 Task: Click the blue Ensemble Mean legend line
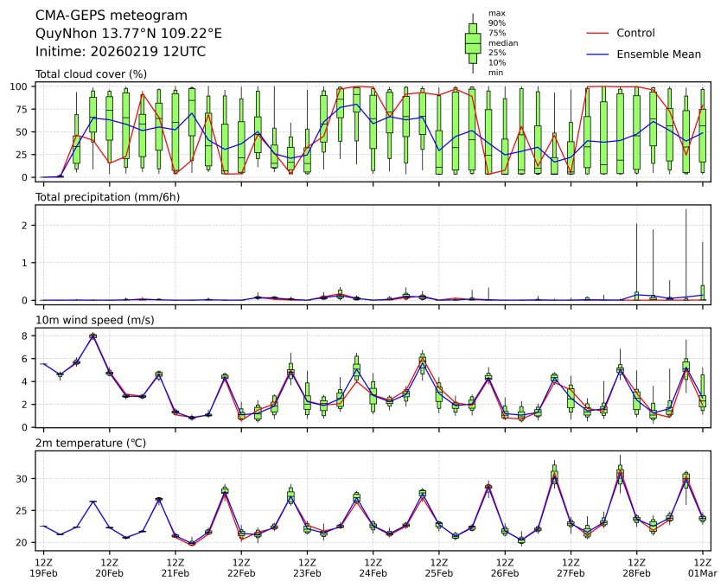(598, 54)
